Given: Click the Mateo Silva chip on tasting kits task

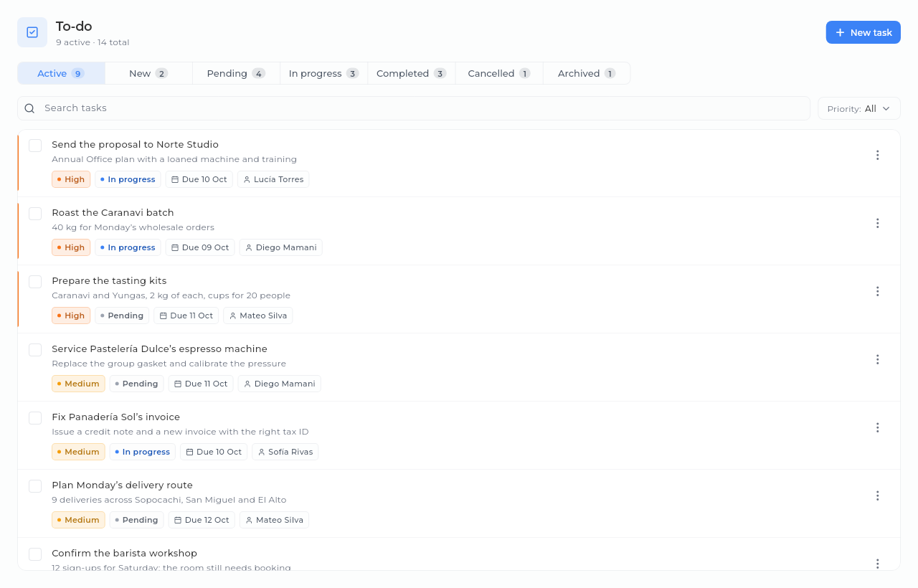Looking at the screenshot, I should (258, 316).
